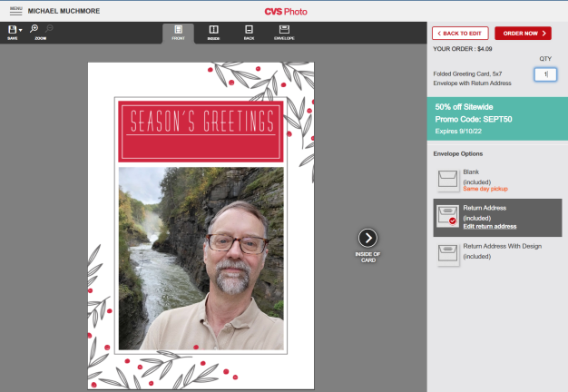Switch to the Back card view tab
The width and height of the screenshot is (568, 392).
pos(249,33)
